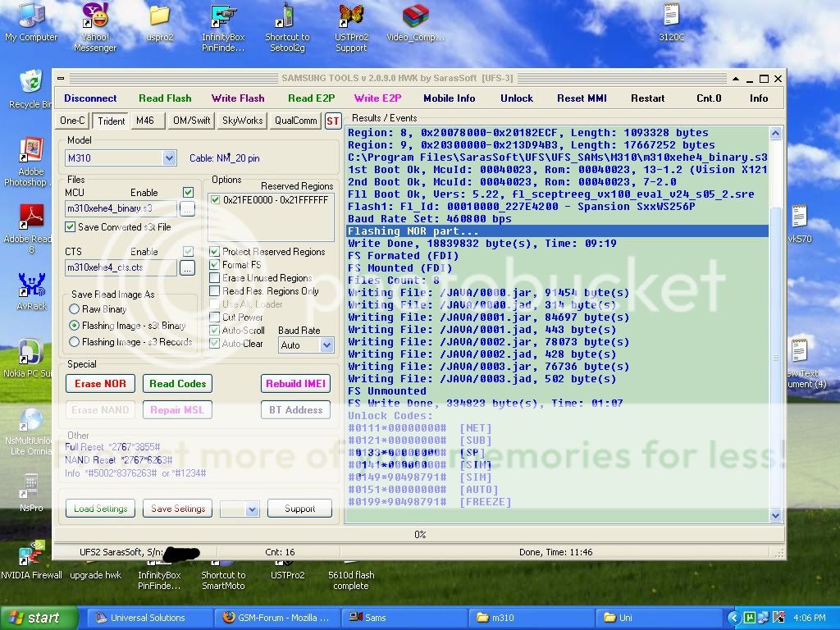840x630 pixels.
Task: Toggle Save Converted s3t File checkbox
Action: coord(71,226)
